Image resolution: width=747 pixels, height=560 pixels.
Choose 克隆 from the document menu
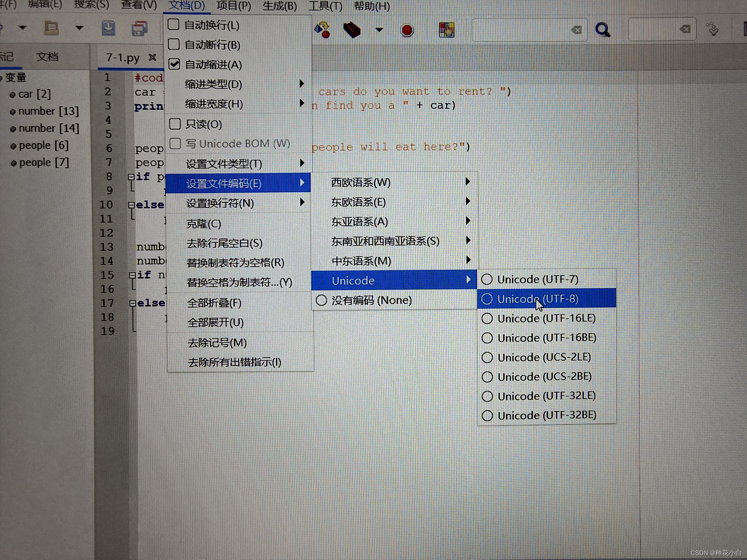(204, 224)
